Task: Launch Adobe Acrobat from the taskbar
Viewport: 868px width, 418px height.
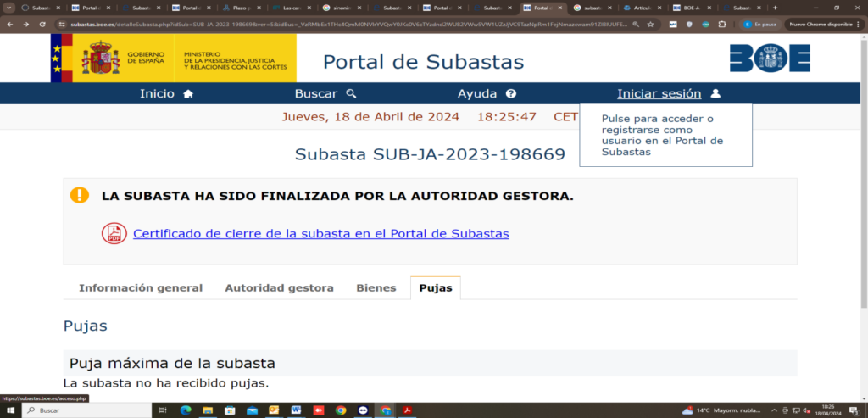Action: pyautogui.click(x=406, y=410)
